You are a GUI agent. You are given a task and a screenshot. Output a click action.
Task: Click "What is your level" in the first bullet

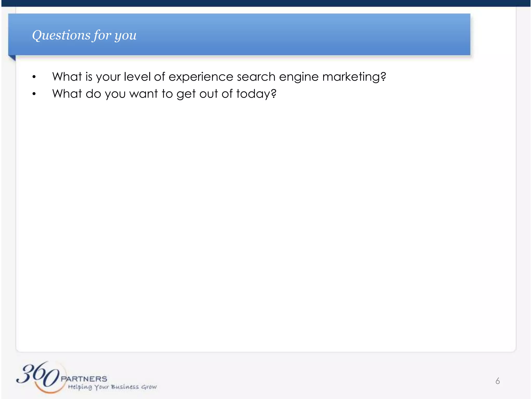(x=101, y=77)
